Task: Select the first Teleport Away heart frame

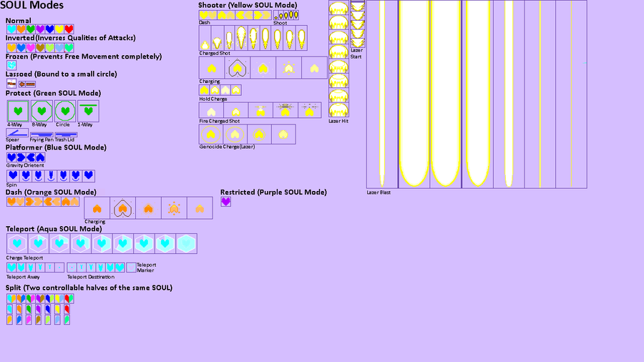Action: (x=11, y=268)
